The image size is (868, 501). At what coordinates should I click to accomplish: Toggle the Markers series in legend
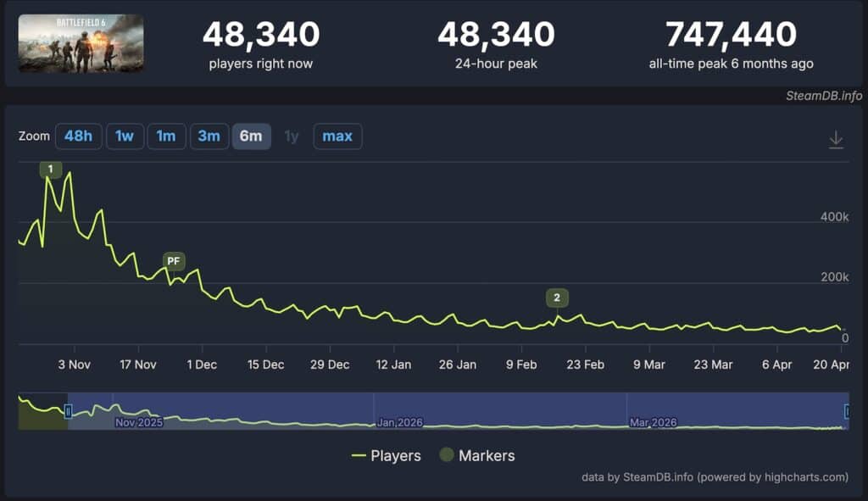coord(486,456)
